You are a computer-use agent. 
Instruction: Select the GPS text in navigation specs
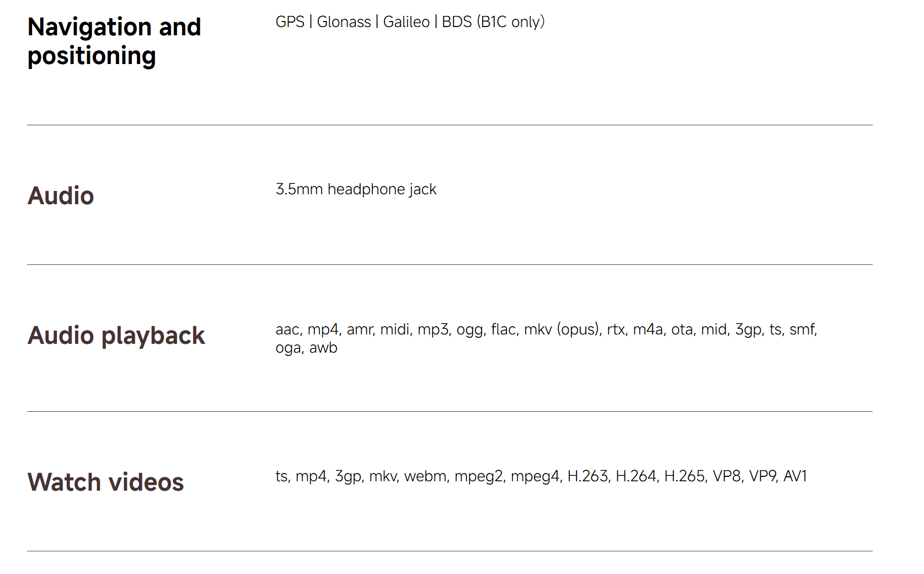290,22
